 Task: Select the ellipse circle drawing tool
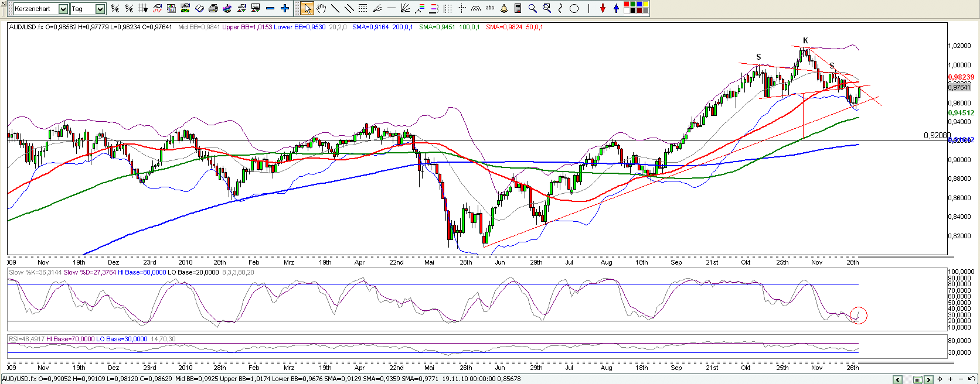pyautogui.click(x=574, y=8)
